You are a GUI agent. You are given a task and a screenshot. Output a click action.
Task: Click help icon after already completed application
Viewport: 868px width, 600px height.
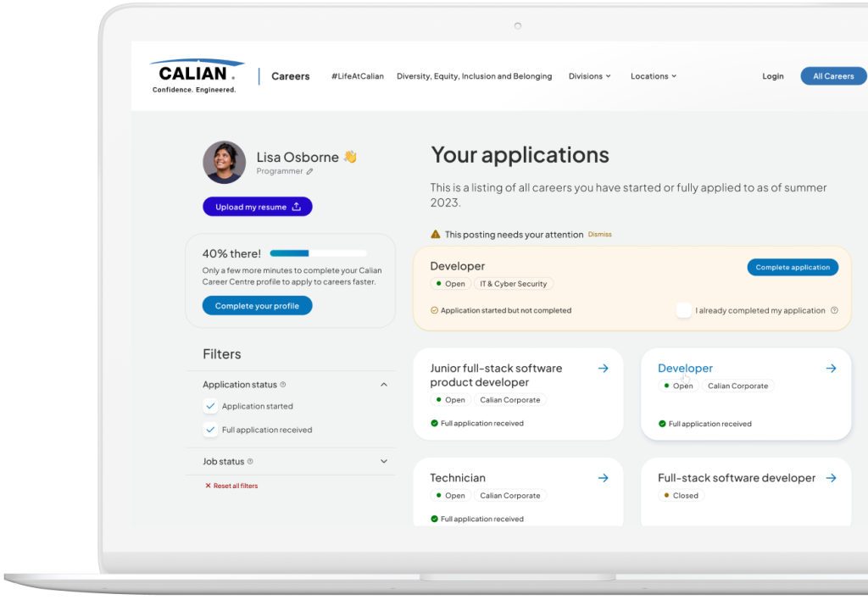(x=834, y=310)
